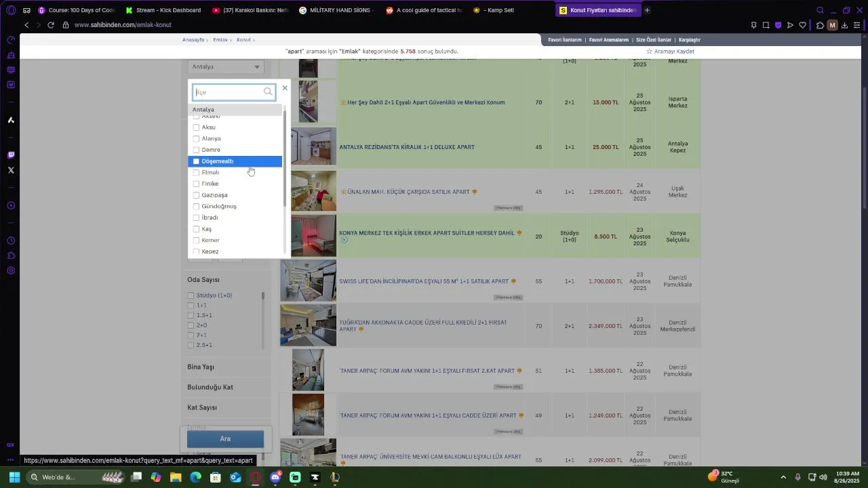
Task: Go back with the browser back arrow
Action: click(x=26, y=25)
